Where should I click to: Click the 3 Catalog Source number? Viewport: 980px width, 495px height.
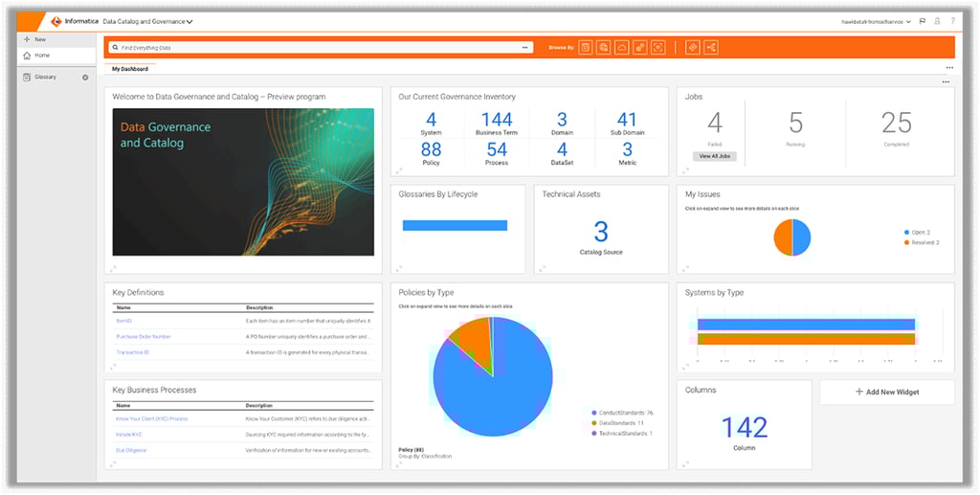[601, 232]
